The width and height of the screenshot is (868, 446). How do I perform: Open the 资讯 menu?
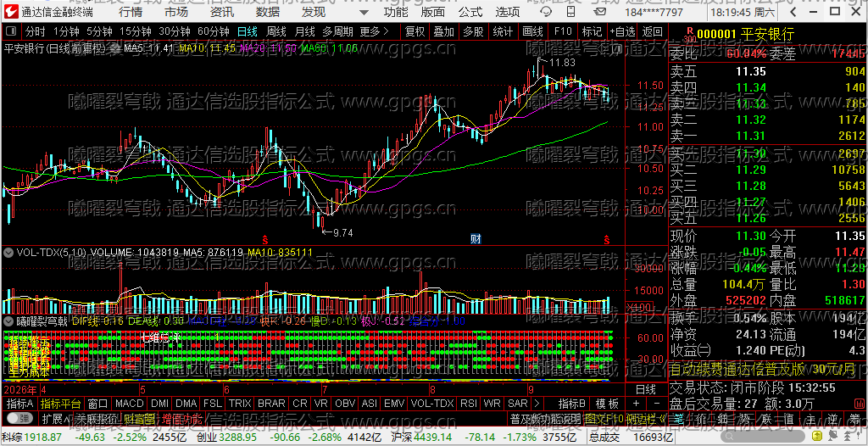222,12
